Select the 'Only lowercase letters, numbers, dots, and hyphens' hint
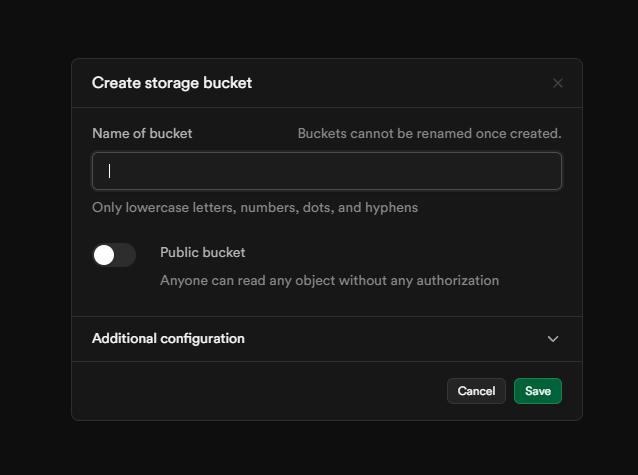The width and height of the screenshot is (638, 475). [255, 208]
